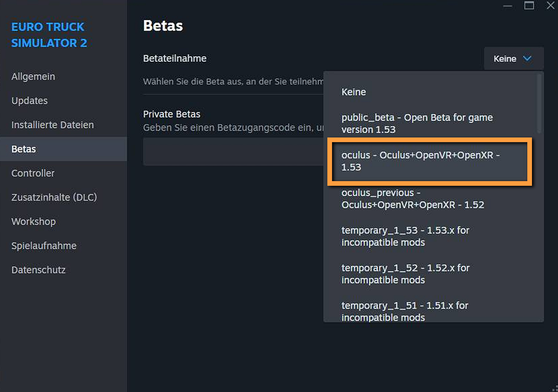Click the Euro Truck Simulator 2 title

(49, 35)
